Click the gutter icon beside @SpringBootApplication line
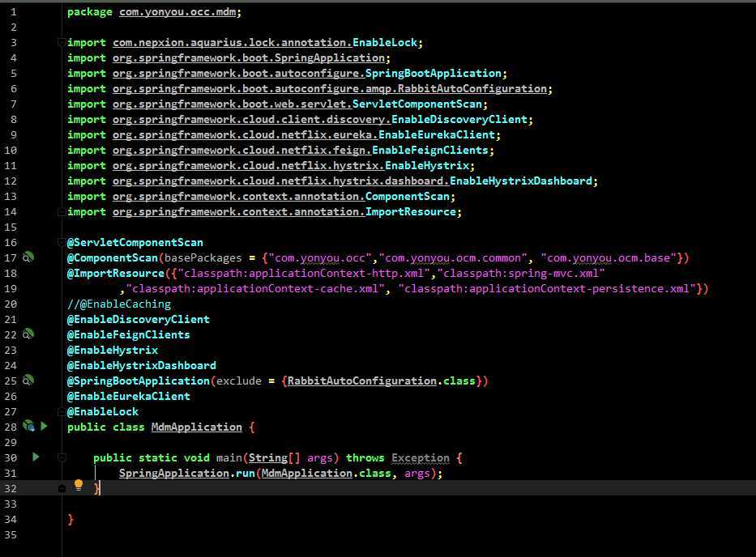This screenshot has height=557, width=756. point(28,381)
